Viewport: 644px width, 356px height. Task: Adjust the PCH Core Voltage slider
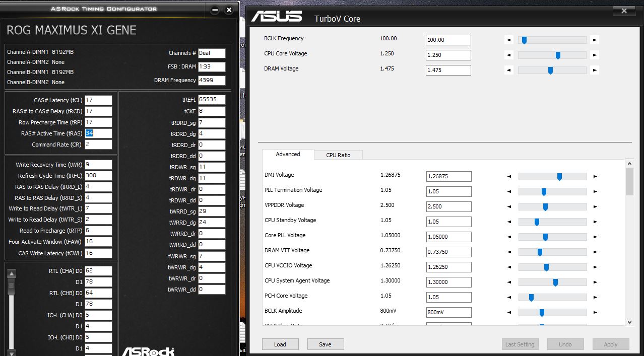(x=553, y=298)
